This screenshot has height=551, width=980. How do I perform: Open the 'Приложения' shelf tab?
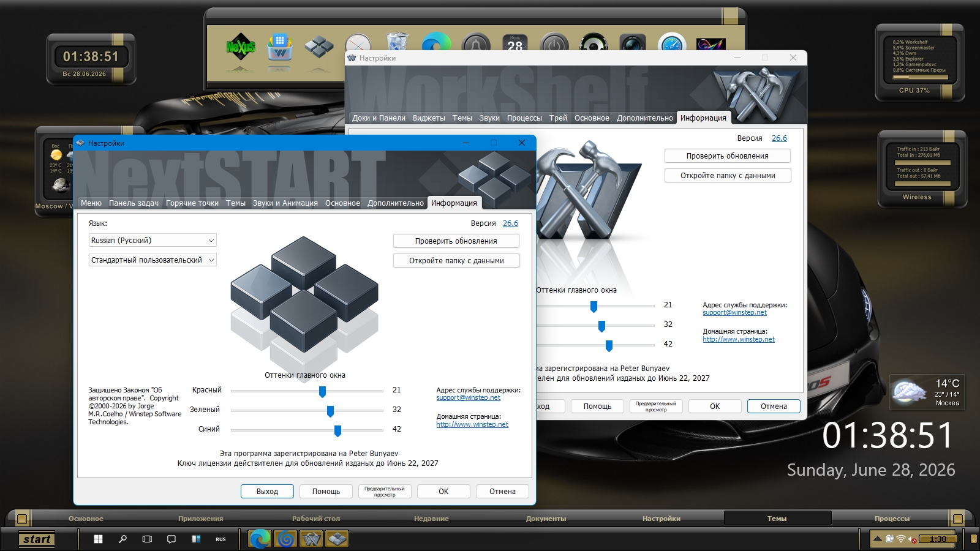coord(201,519)
